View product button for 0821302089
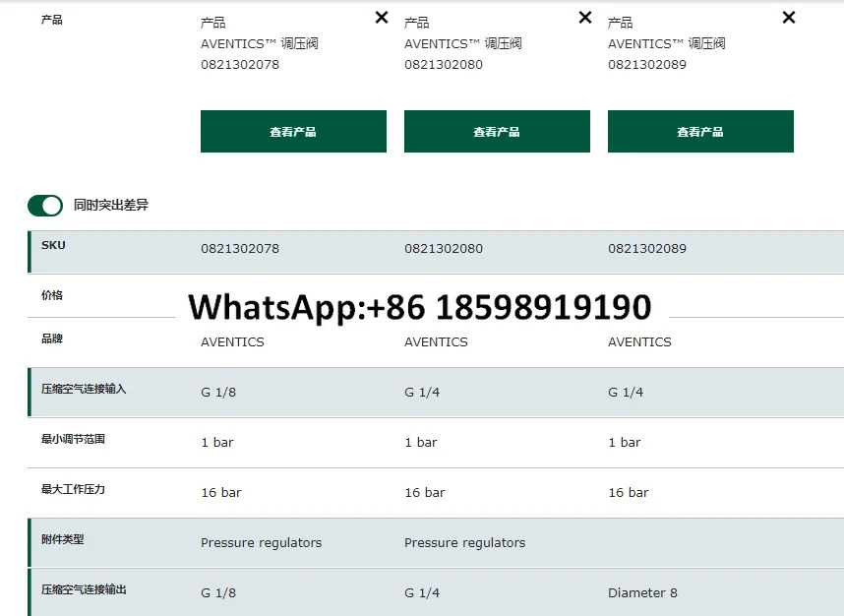This screenshot has height=616, width=844. tap(700, 132)
